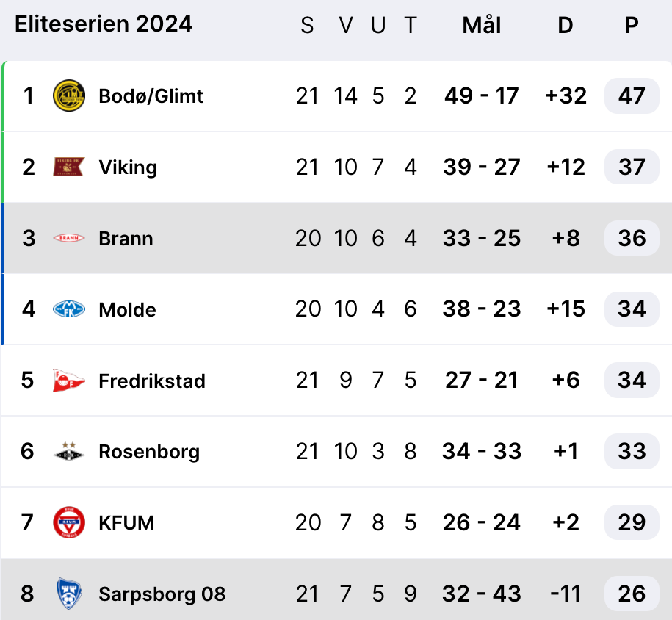Click Bodø/Glimt's 47 points badge

[632, 96]
